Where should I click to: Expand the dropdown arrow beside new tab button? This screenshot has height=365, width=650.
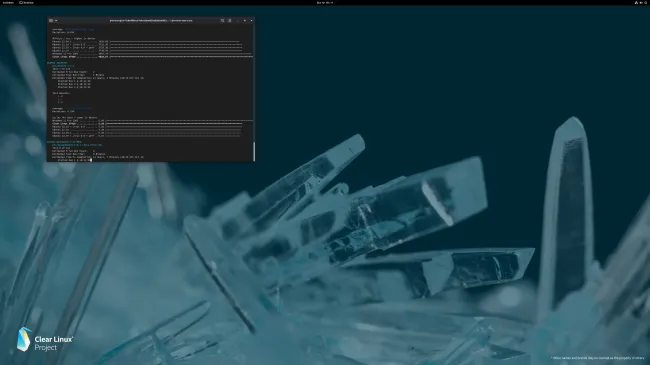pos(56,20)
